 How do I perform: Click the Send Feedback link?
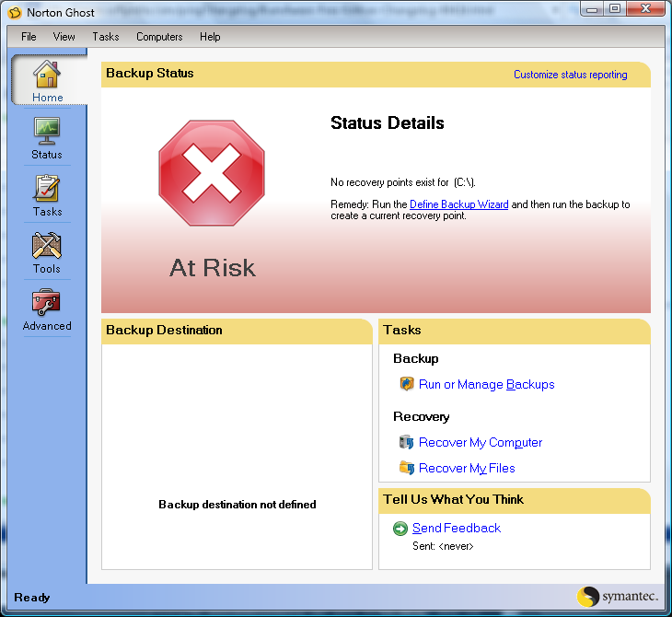click(x=457, y=529)
